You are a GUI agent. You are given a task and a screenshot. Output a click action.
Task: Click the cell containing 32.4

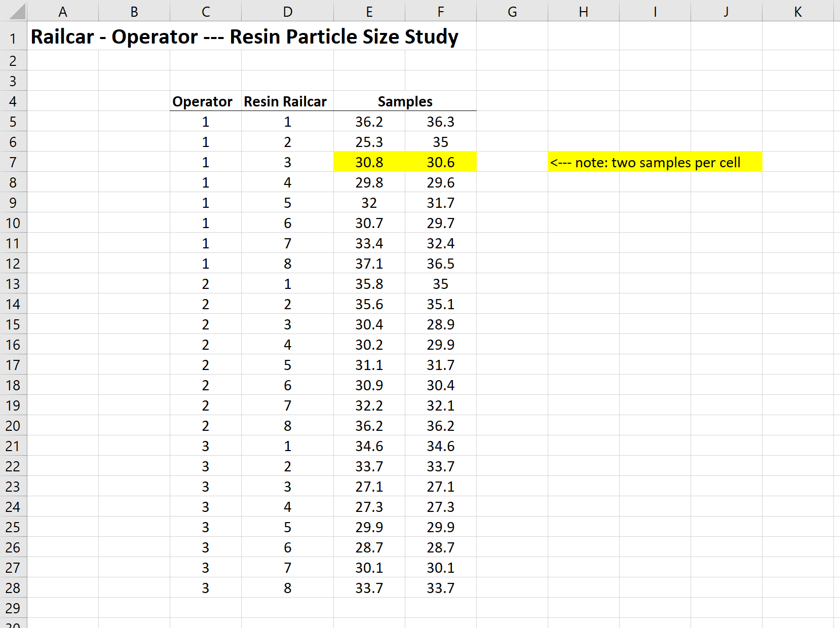click(441, 243)
